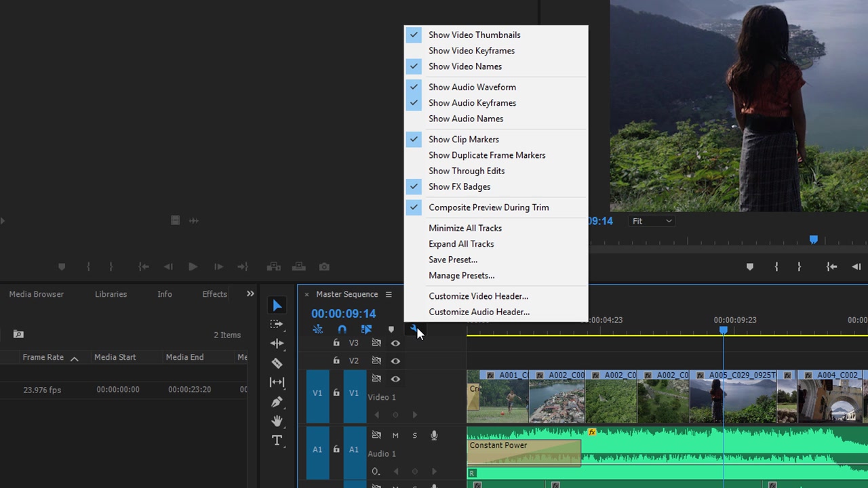Open the Fit zoom dropdown
This screenshot has height=488, width=868.
(651, 221)
